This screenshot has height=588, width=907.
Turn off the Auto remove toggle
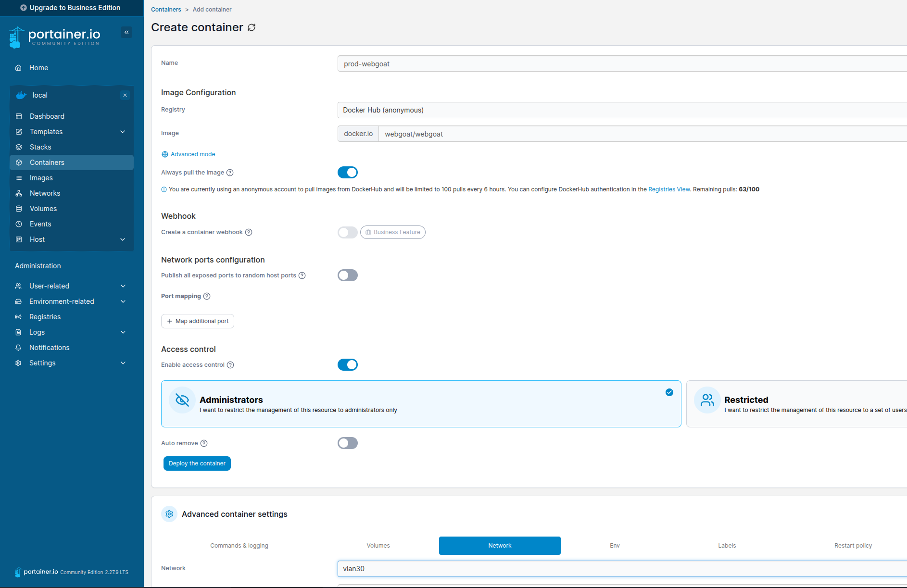click(347, 443)
